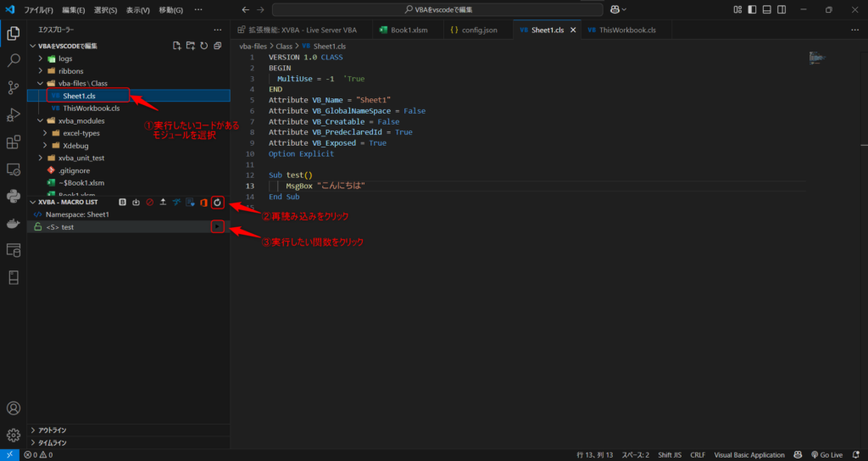Run the test macro play button
The image size is (868, 461).
pos(218,227)
